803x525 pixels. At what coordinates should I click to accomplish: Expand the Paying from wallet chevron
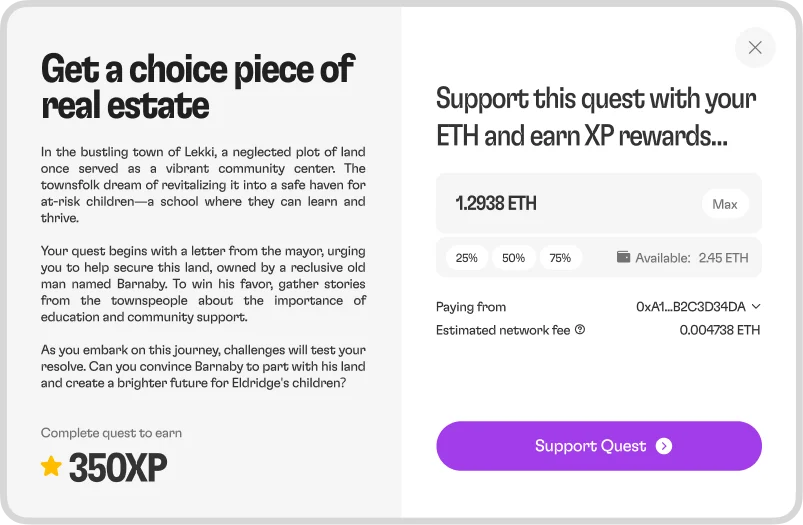click(756, 306)
